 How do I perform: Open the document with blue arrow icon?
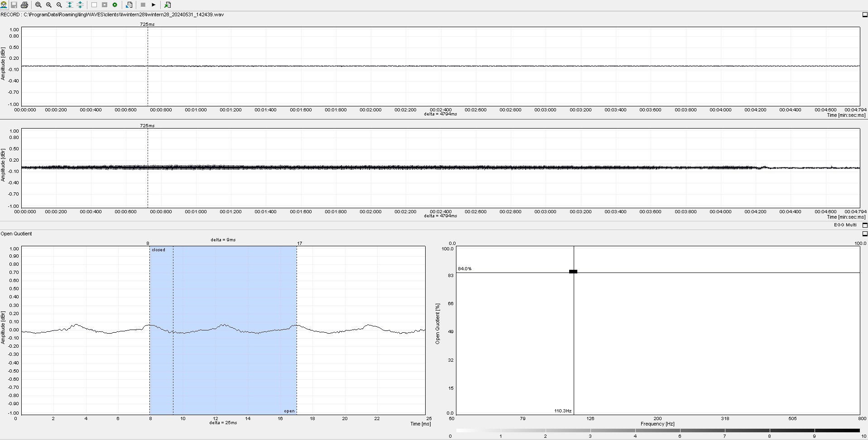pyautogui.click(x=129, y=5)
